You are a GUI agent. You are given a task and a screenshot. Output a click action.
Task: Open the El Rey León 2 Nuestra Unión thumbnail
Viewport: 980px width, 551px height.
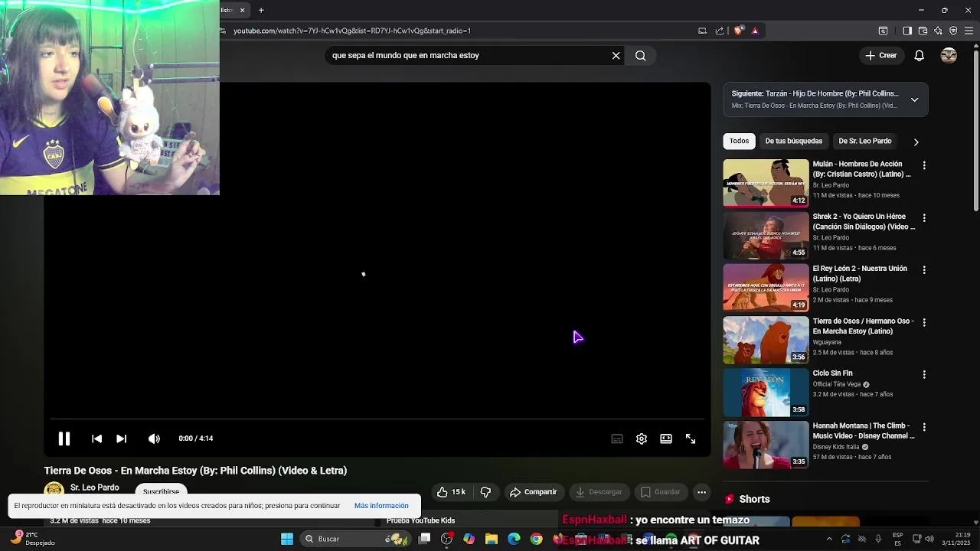tap(766, 288)
